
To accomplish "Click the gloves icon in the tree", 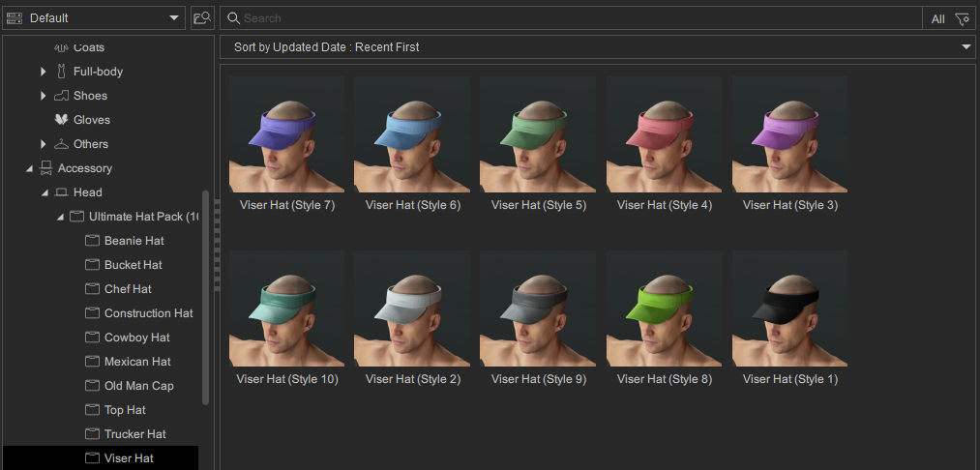I will point(61,119).
